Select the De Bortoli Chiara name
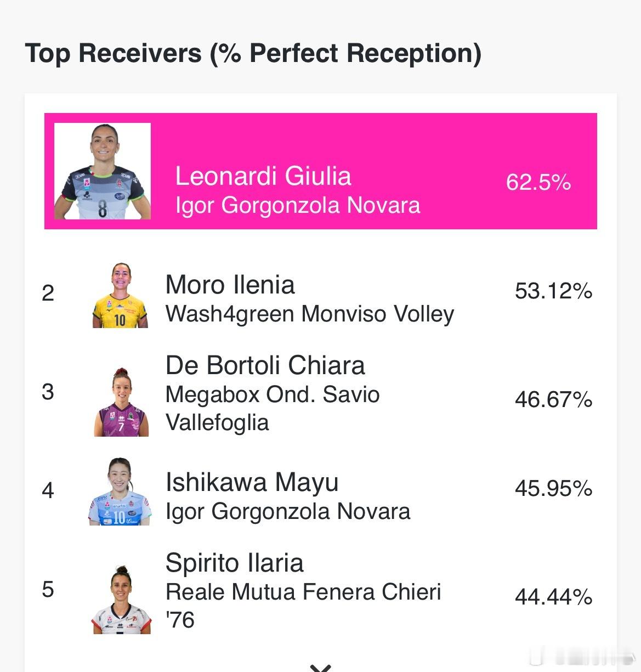Viewport: 641px width, 672px height. coord(265,365)
